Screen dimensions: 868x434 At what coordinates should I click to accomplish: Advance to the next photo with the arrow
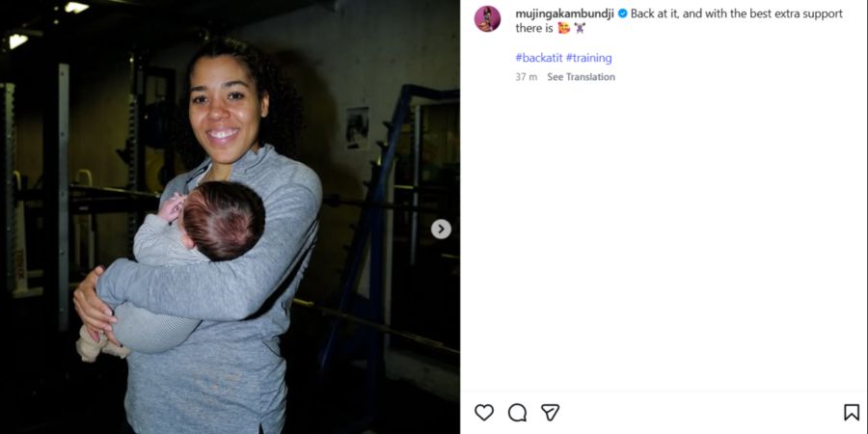[x=441, y=230]
